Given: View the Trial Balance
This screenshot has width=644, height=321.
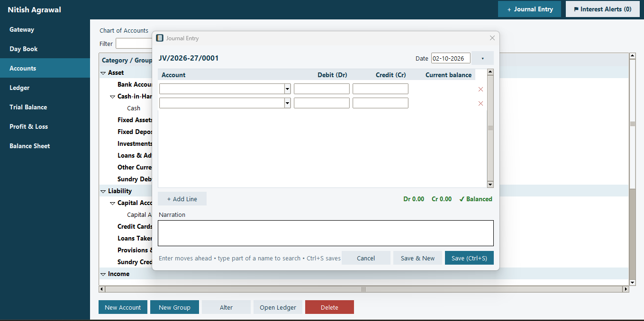Looking at the screenshot, I should 45,107.
